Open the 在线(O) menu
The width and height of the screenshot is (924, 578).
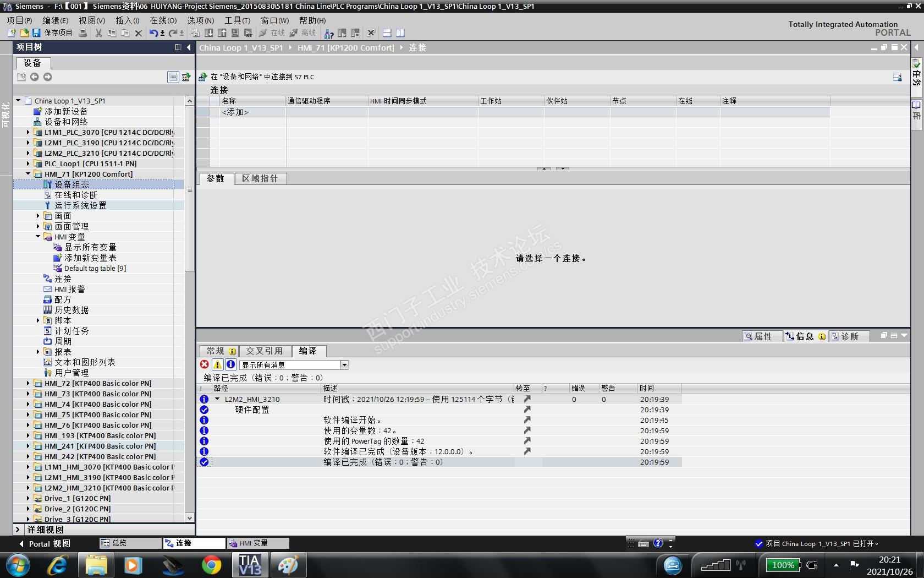point(163,20)
